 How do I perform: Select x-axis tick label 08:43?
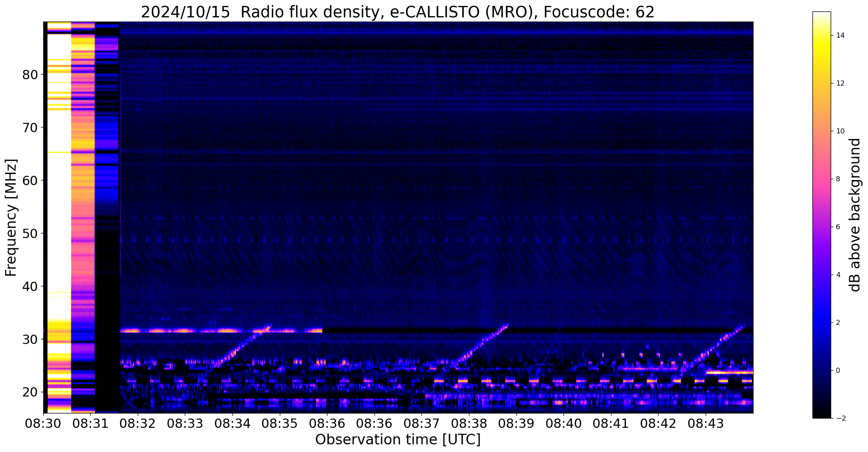pos(706,424)
